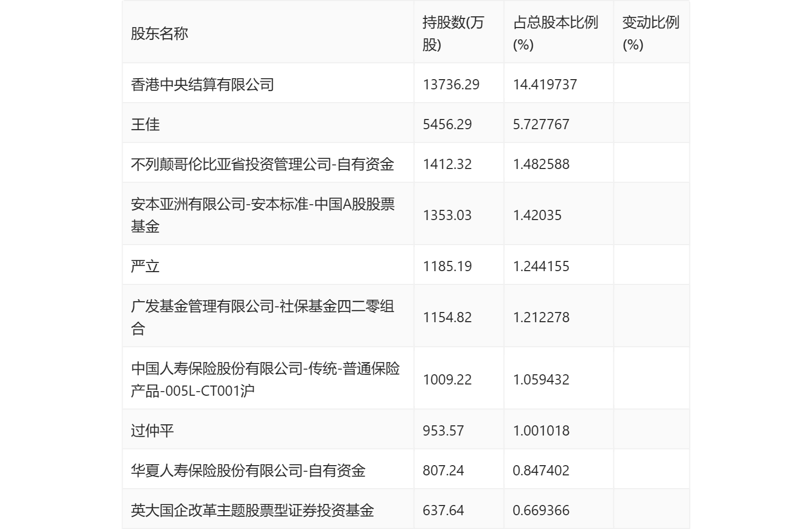The image size is (812, 529).
Task: Select shareholder 香港中央结算有限公司
Action: (x=202, y=84)
